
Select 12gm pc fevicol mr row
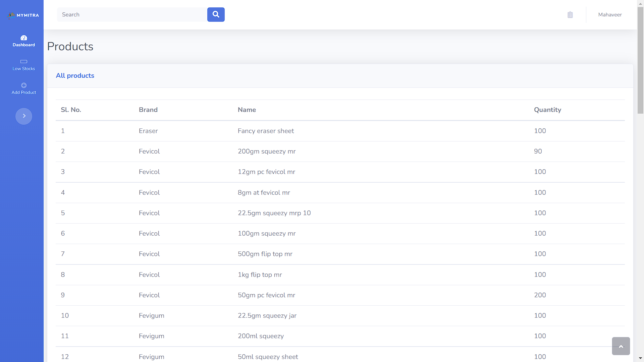(x=340, y=172)
